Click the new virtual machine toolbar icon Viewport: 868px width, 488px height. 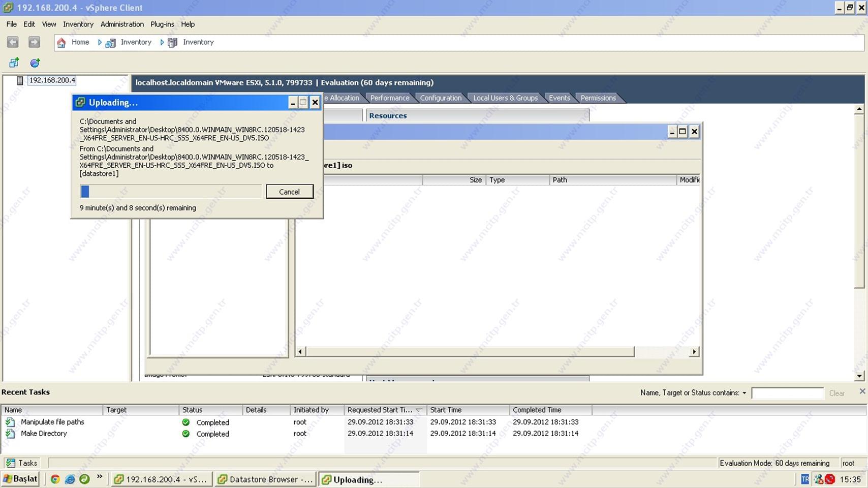point(14,63)
